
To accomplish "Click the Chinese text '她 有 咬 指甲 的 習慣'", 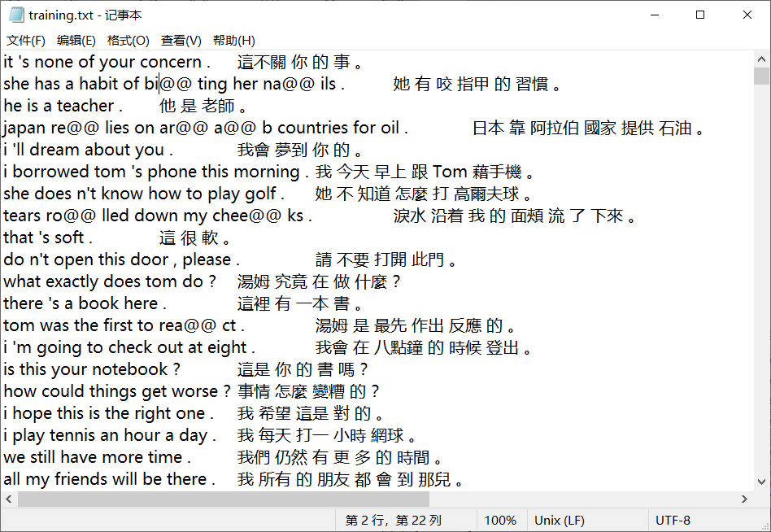I will click(471, 84).
